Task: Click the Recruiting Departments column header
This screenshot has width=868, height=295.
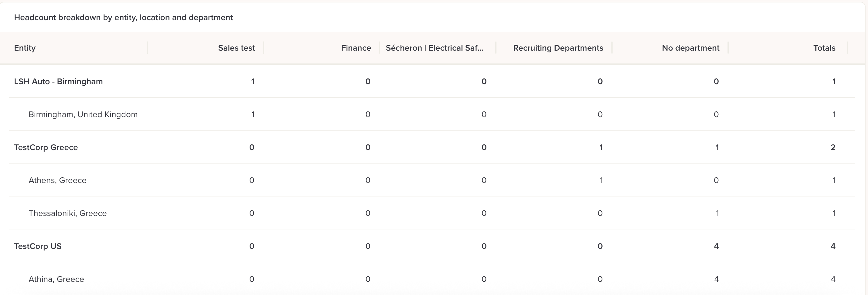Action: pyautogui.click(x=558, y=48)
